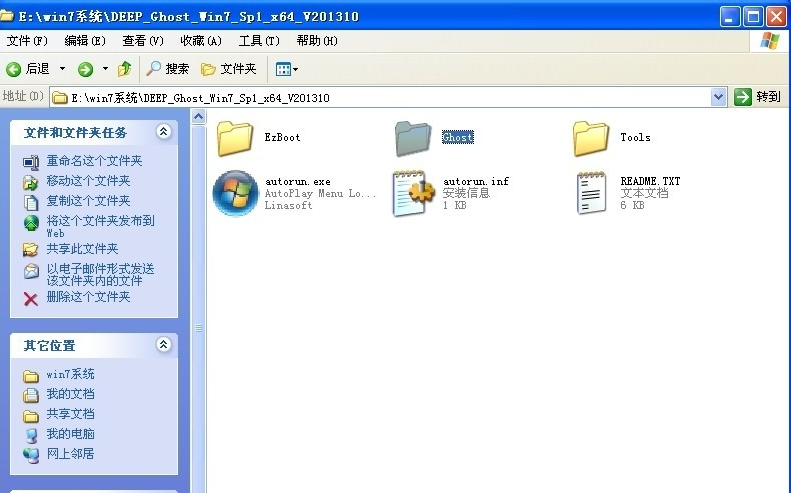Click 共享此文件夹 link
The width and height of the screenshot is (791, 493).
coord(82,249)
